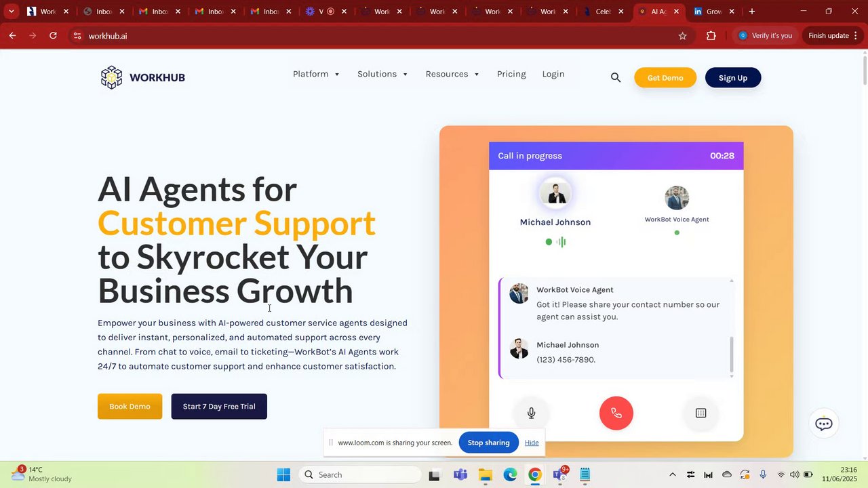Image resolution: width=868 pixels, height=488 pixels.
Task: Open a new browser tab
Action: (x=752, y=12)
